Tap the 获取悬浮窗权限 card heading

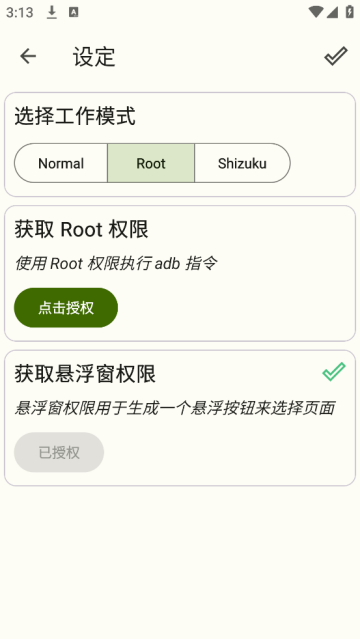85,374
